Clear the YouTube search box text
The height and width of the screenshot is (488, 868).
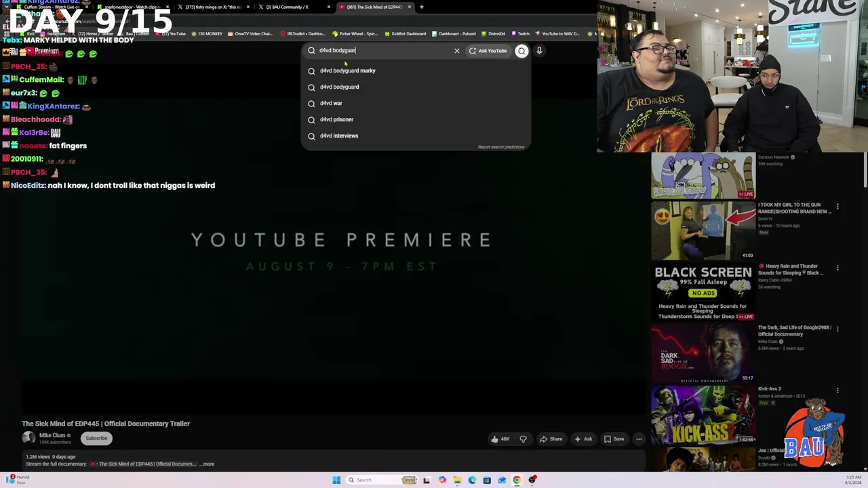coord(457,51)
